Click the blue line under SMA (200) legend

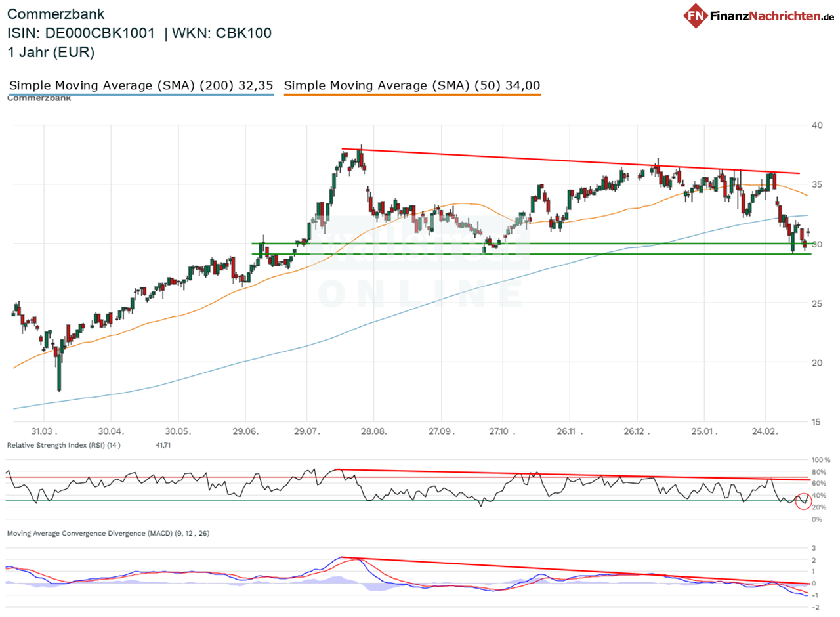[141, 95]
